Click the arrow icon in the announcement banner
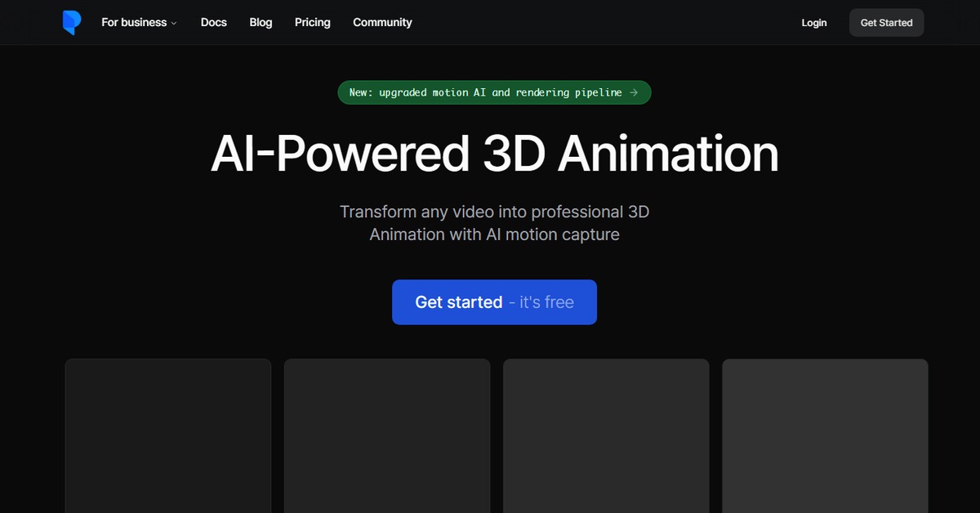 (633, 93)
